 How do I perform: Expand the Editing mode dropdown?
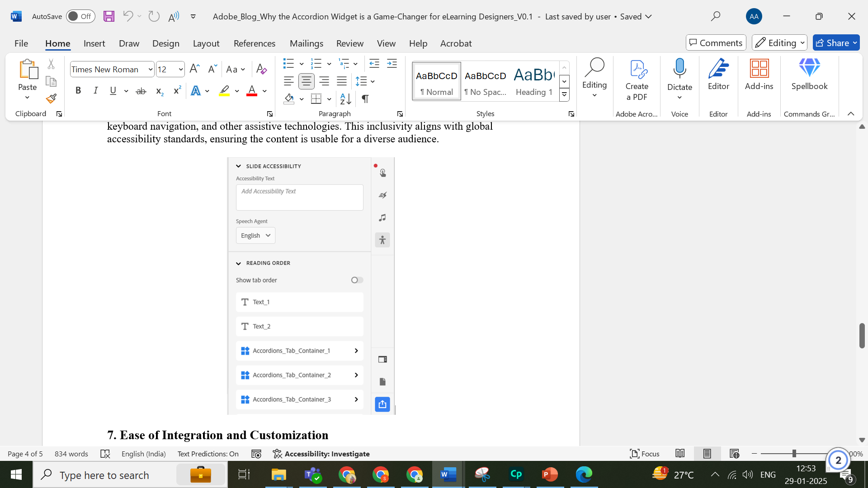(779, 43)
